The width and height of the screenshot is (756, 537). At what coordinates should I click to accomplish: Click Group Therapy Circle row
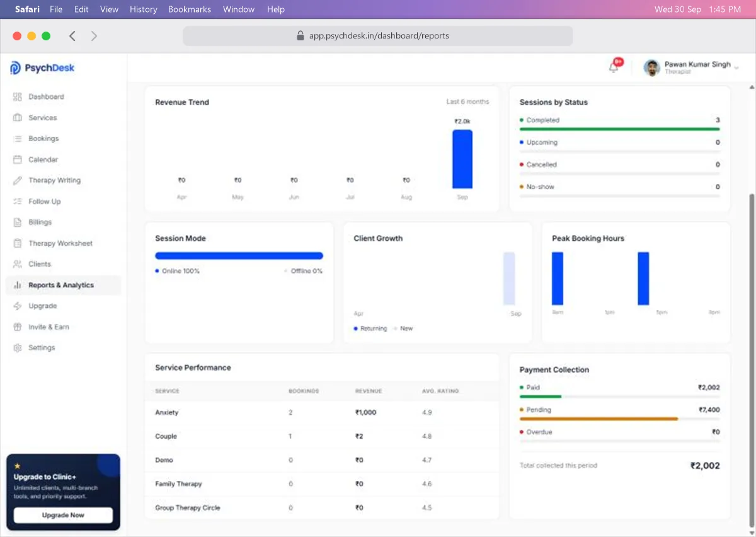point(322,507)
